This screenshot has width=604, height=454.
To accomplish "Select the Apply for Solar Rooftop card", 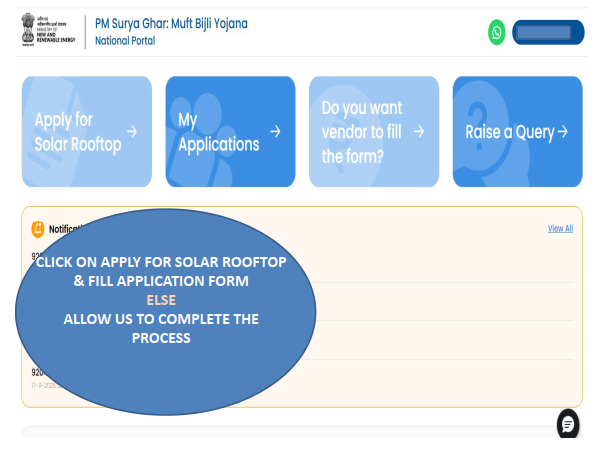I will pos(87,131).
